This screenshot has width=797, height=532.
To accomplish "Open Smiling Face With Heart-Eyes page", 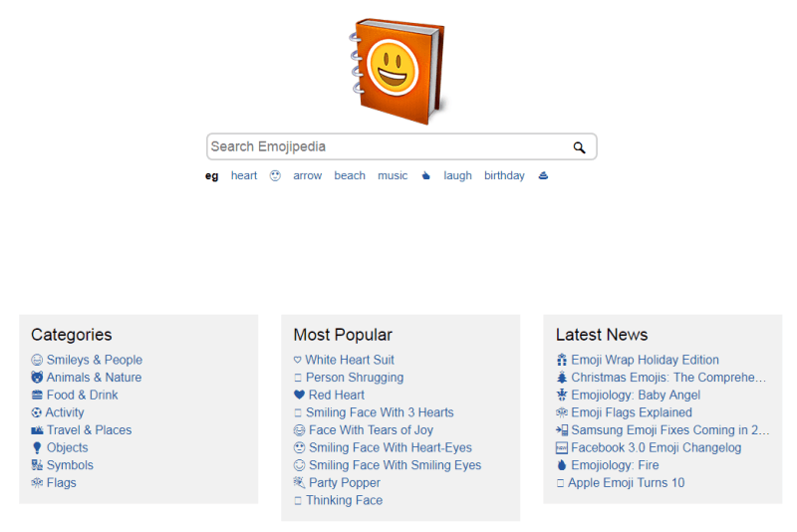I will (391, 447).
